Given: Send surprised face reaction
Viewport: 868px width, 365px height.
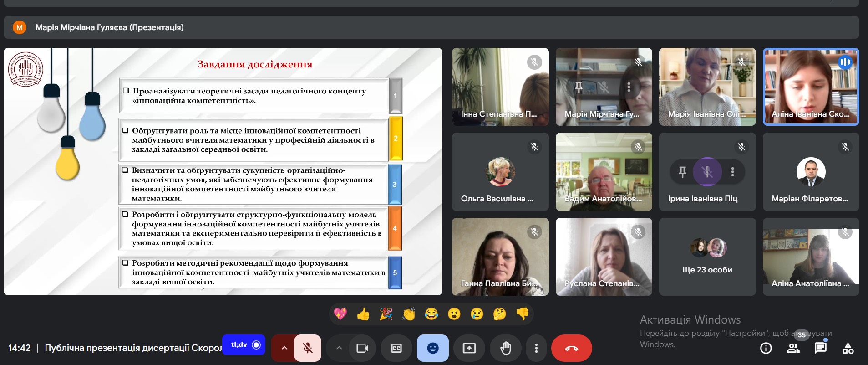Looking at the screenshot, I should 454,314.
